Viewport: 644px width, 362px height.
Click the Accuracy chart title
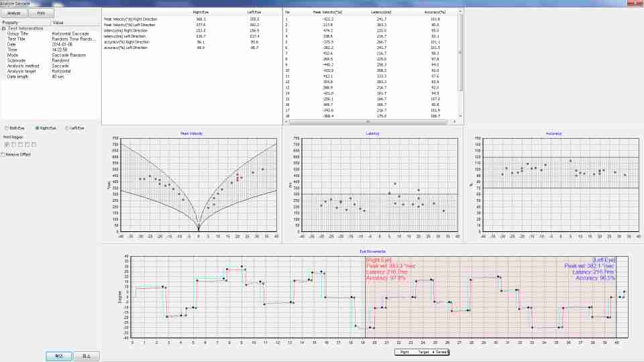[x=553, y=133]
